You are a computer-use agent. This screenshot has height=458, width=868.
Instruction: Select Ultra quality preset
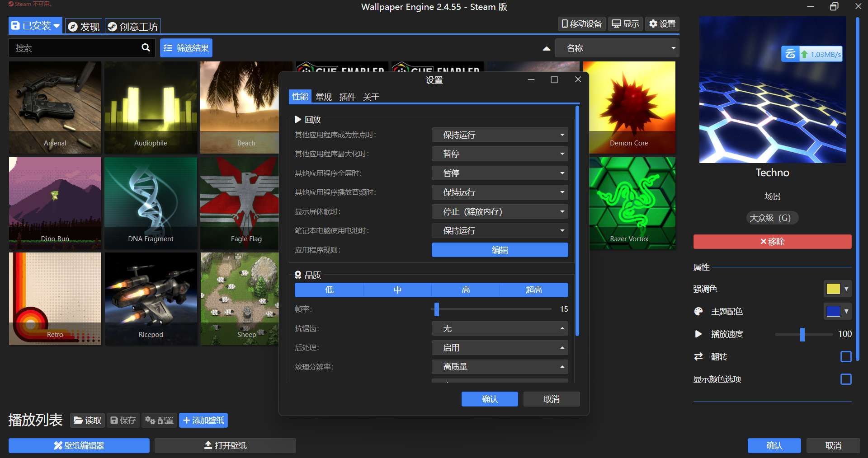pos(534,290)
